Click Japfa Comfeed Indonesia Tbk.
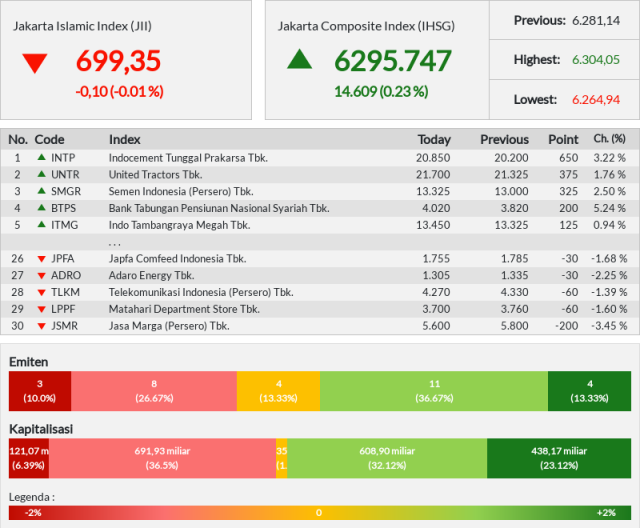This screenshot has height=528, width=640. pyautogui.click(x=178, y=258)
